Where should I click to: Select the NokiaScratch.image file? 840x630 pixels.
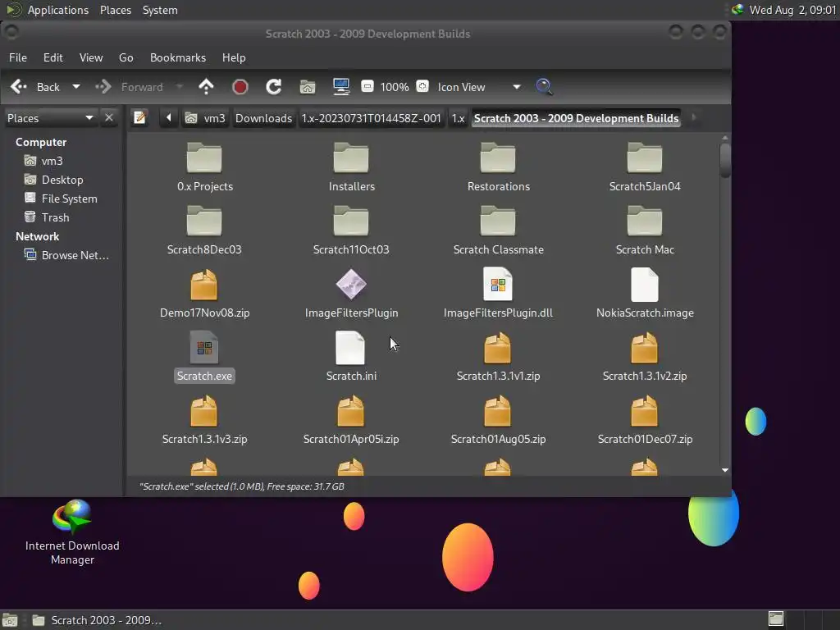(x=645, y=294)
